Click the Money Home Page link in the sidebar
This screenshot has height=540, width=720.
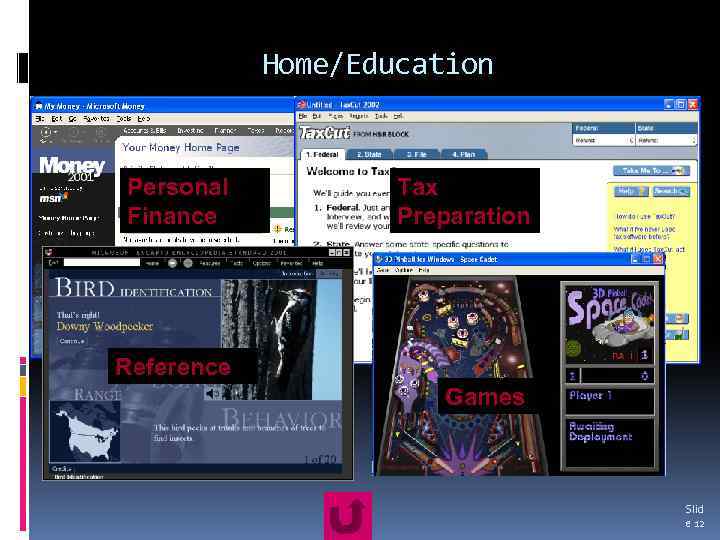69,218
